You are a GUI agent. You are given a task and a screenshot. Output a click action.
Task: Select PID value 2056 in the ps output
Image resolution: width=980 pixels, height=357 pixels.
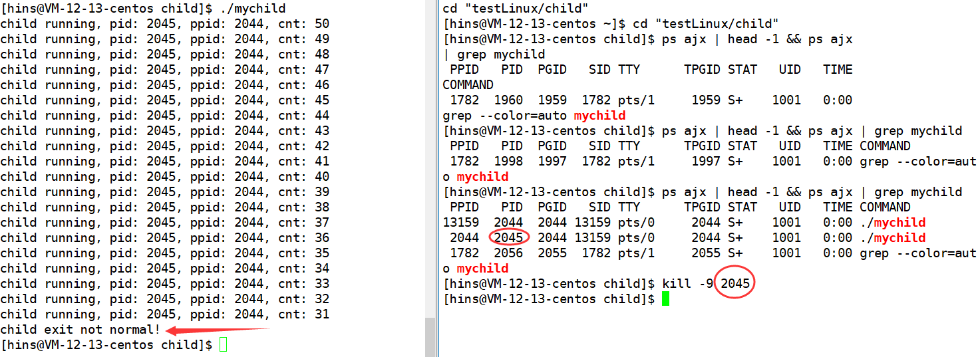click(x=508, y=253)
